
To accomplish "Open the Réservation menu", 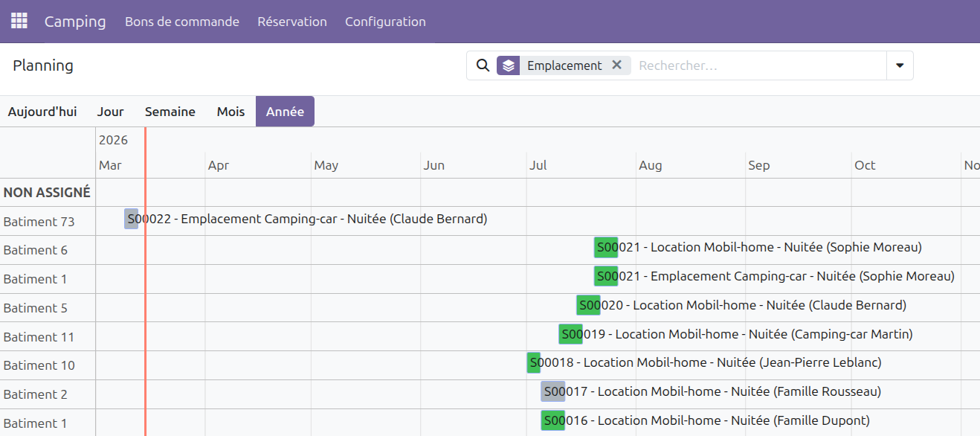I will click(x=291, y=22).
